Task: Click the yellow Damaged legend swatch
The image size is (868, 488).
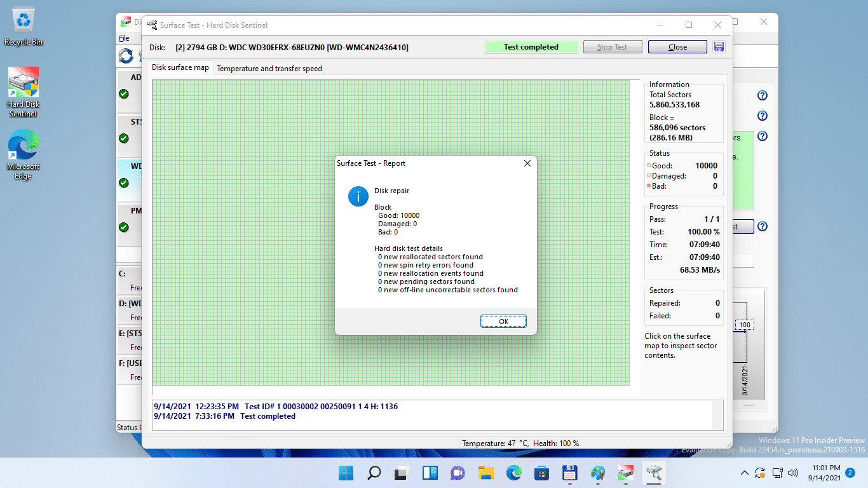Action: (x=649, y=176)
